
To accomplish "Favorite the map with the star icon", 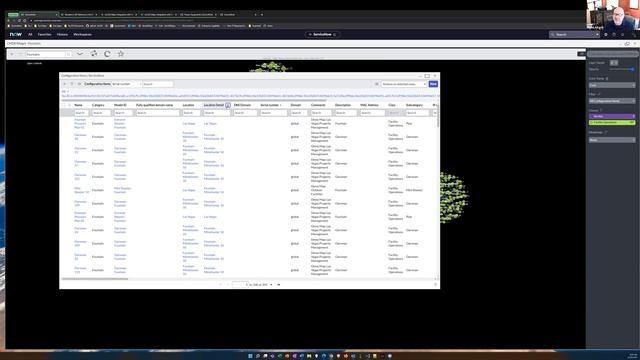I will click(x=121, y=54).
